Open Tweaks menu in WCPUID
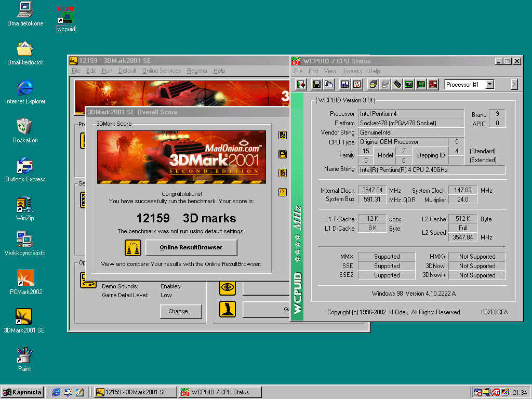532x399 pixels. (x=352, y=71)
